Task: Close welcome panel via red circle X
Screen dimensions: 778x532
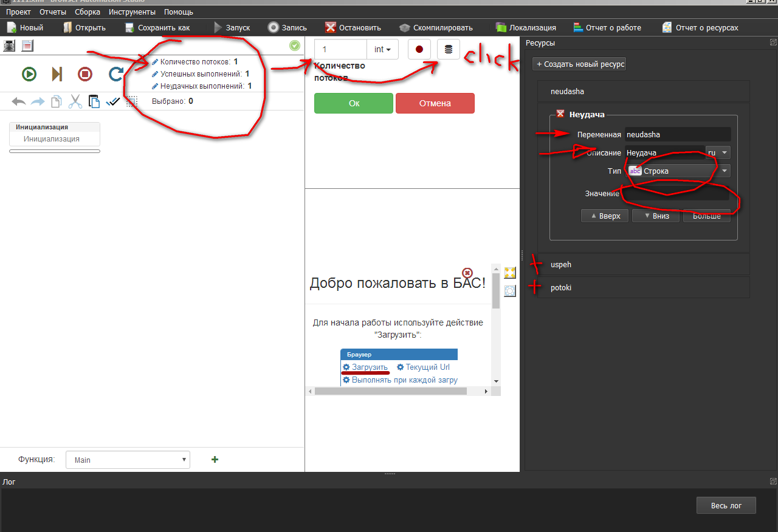Action: (467, 273)
